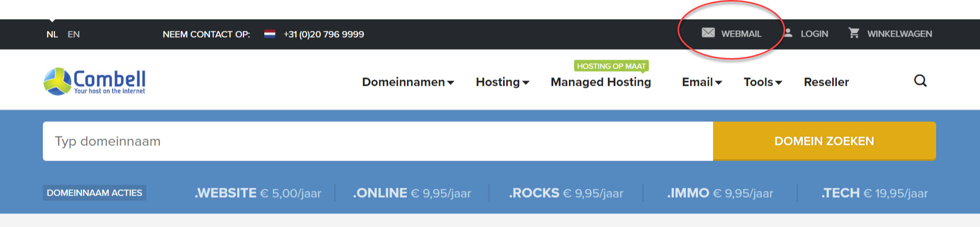Click the Combell logo
Viewport: 980px width, 227px height.
[95, 82]
